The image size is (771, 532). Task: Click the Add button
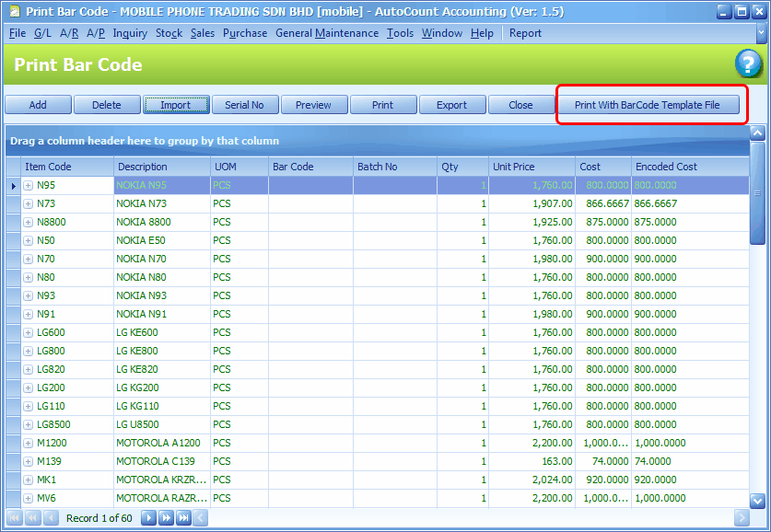(38, 105)
